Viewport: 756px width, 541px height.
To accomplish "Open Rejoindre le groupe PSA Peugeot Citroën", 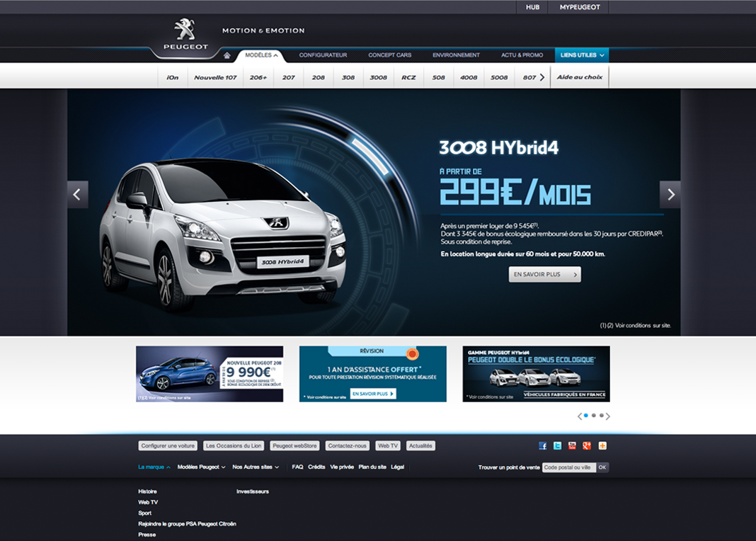I will tap(187, 523).
